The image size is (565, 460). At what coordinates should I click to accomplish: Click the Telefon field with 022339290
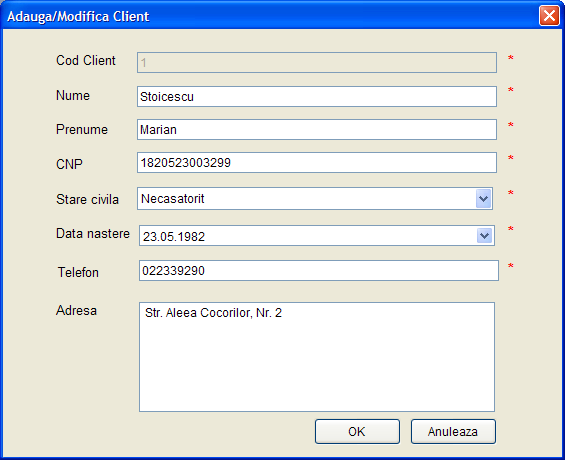319,271
